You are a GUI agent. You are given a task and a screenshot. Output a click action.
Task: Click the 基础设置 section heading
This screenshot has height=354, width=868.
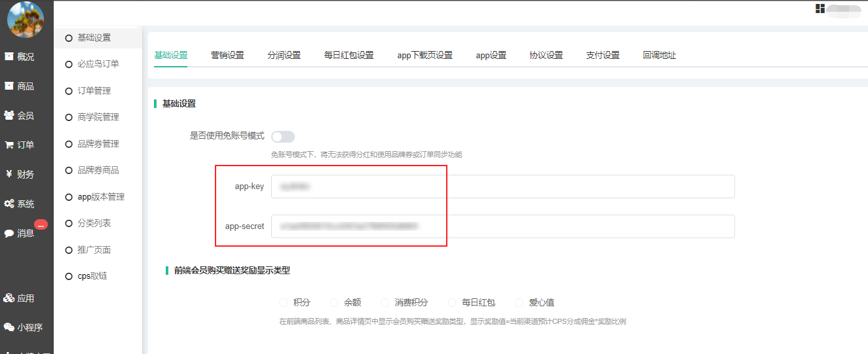tap(179, 103)
